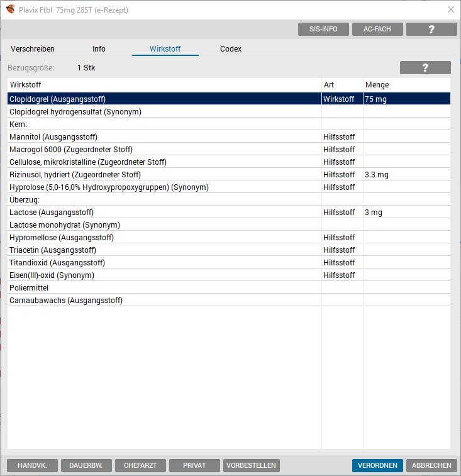The image size is (461, 476).
Task: Confirm with the VERORDNEN button
Action: (x=377, y=465)
